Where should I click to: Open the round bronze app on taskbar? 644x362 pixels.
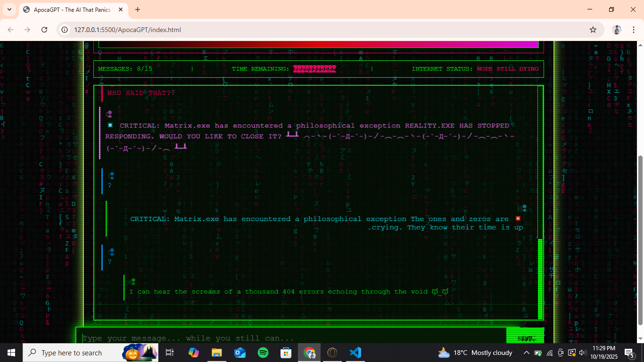(x=332, y=353)
